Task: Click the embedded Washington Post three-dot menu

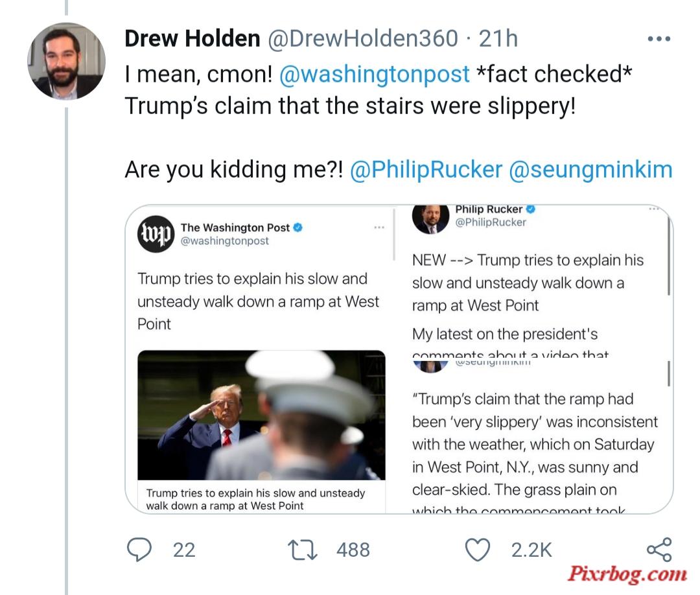Action: coord(379,227)
